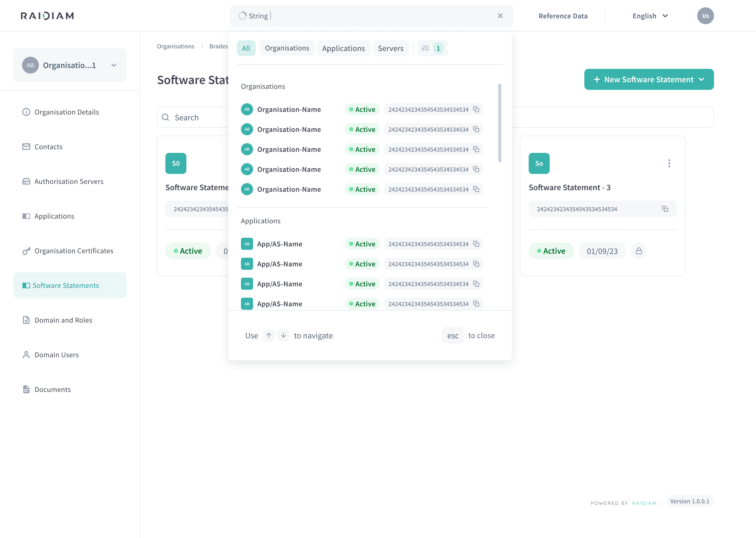Open three-dot menu on Software Statement - 3

coord(669,163)
